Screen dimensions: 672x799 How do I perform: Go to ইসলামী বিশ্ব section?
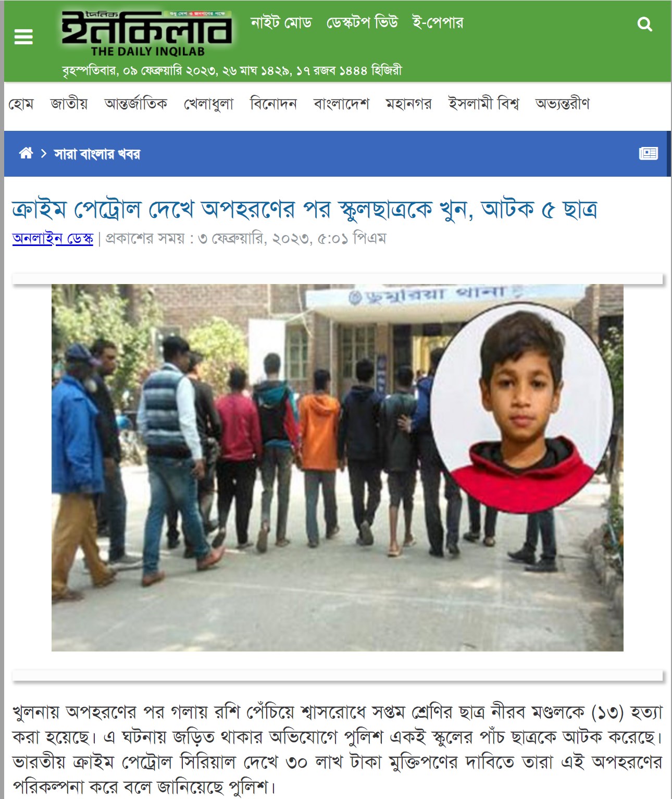484,104
